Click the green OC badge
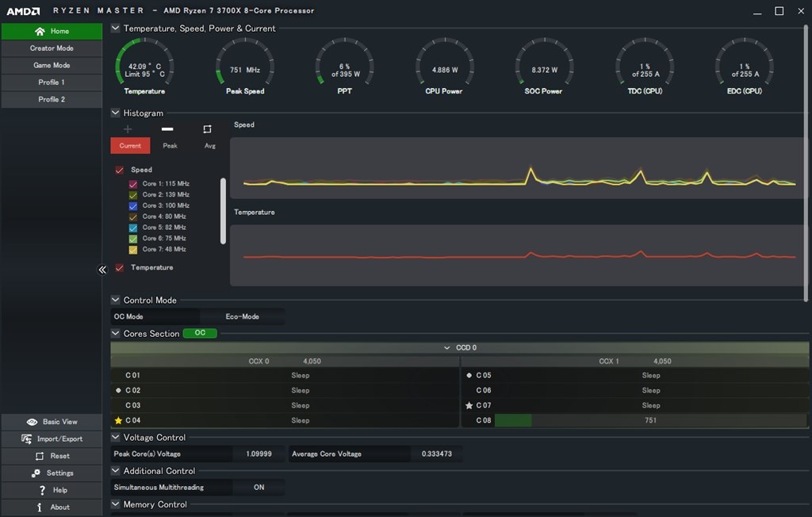812x517 pixels. tap(200, 333)
